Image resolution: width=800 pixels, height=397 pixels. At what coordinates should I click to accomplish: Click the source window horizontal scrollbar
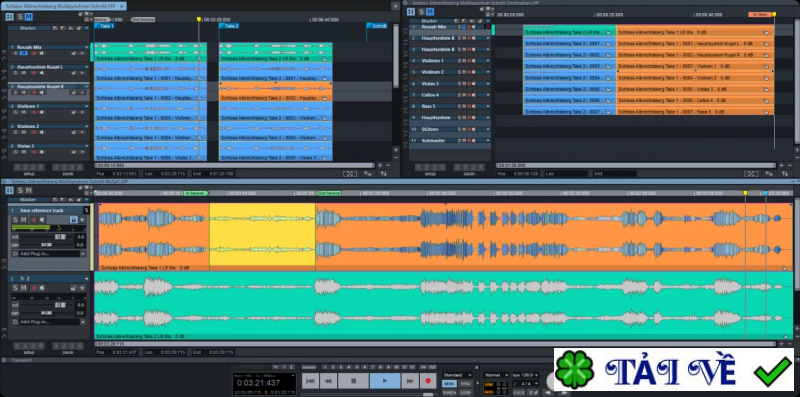click(x=235, y=165)
